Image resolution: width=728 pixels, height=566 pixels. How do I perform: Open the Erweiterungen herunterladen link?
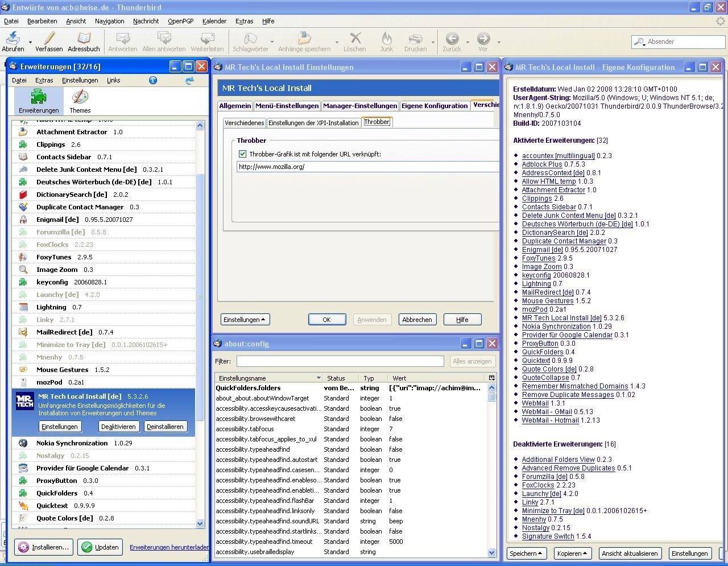tap(169, 547)
